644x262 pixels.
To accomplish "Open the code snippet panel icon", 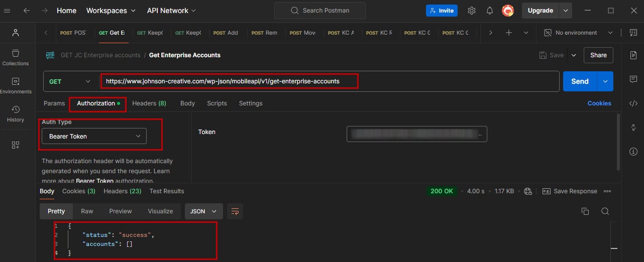I will click(x=633, y=103).
